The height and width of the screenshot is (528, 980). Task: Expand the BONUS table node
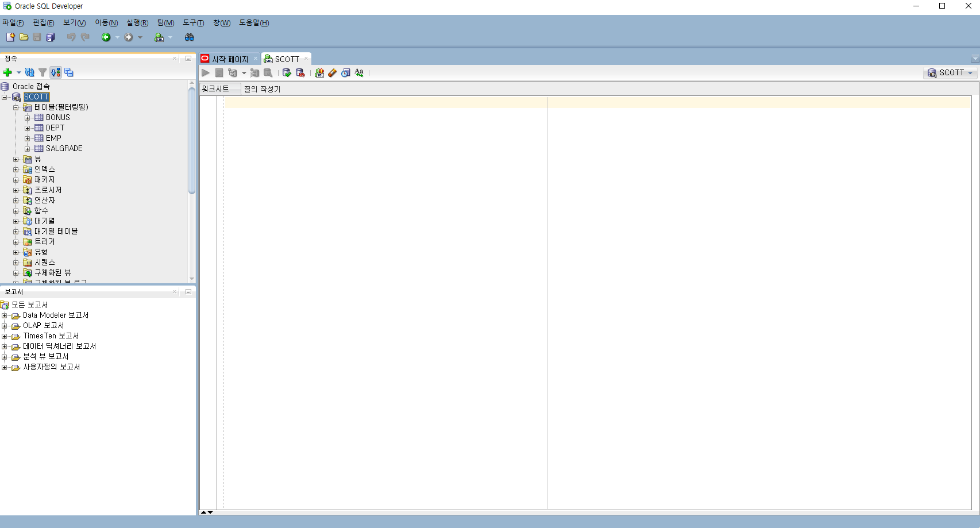(x=27, y=118)
